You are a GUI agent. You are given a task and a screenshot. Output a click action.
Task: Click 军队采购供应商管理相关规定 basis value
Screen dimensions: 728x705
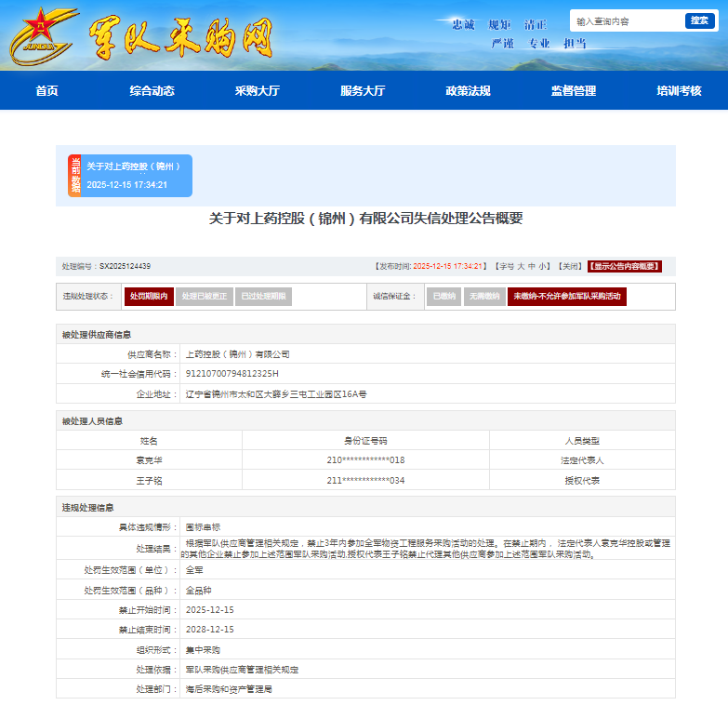click(242, 670)
